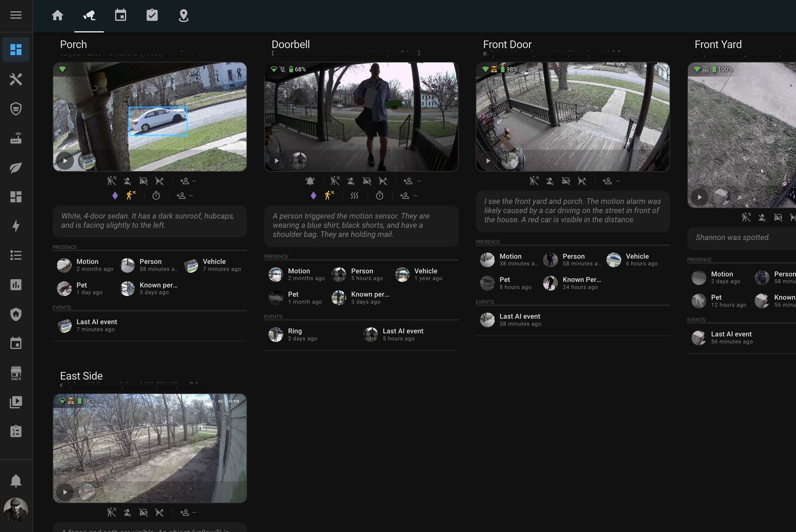Open the Energy lightning bolt sidebar icon
This screenshot has height=532, width=796.
[x=16, y=226]
